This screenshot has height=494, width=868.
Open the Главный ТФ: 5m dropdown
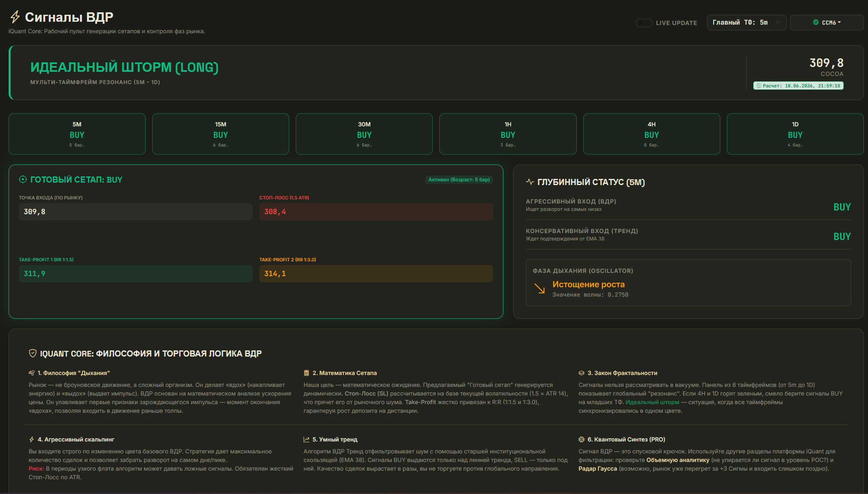(746, 23)
